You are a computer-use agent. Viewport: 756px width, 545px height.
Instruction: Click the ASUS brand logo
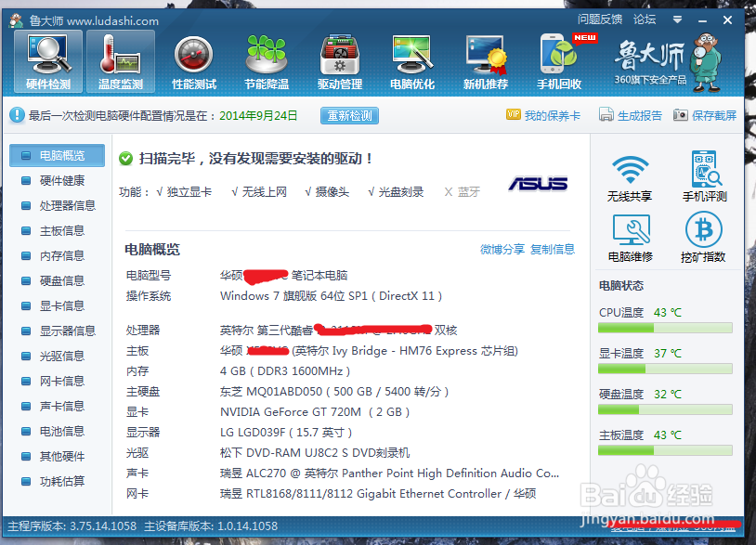click(x=538, y=184)
